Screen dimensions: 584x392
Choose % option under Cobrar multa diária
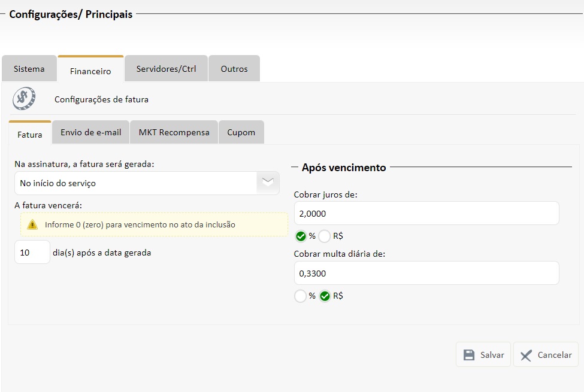pos(301,296)
